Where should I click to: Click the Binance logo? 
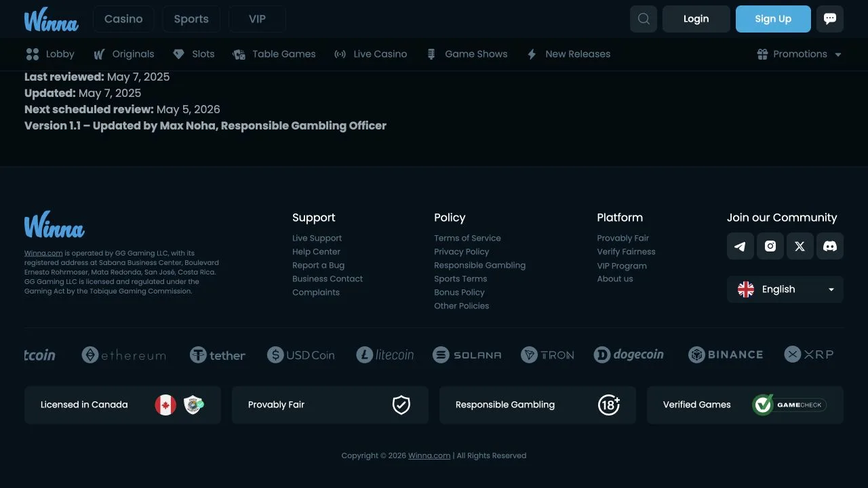click(x=726, y=354)
